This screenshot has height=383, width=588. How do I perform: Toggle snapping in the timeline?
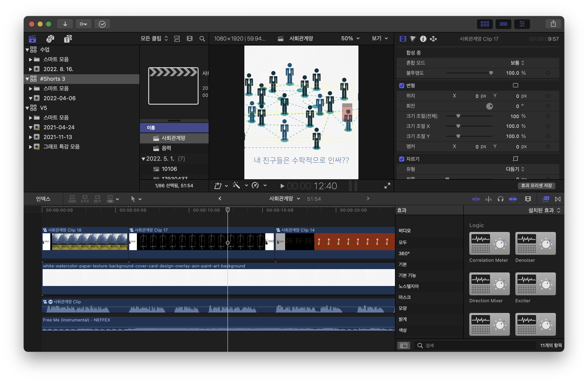pos(513,199)
